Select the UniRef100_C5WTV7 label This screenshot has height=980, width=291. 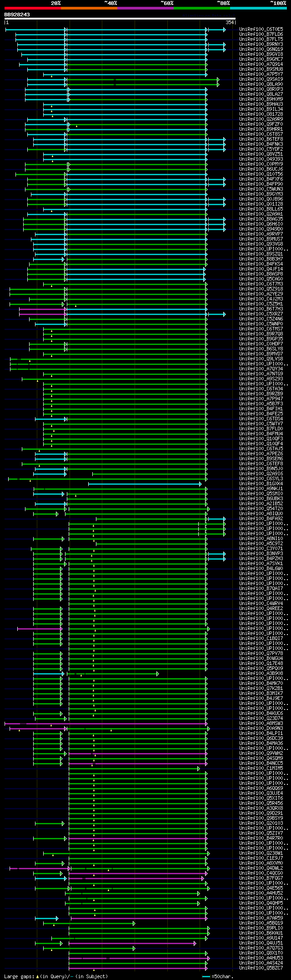tap(261, 424)
